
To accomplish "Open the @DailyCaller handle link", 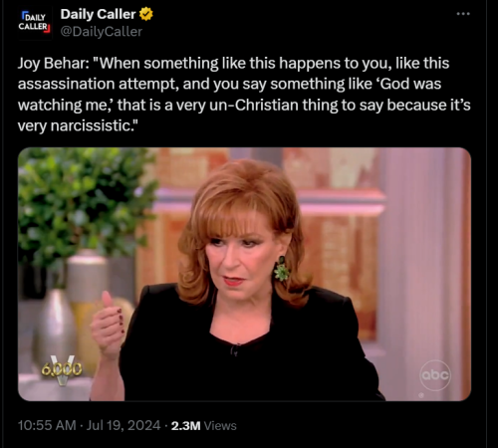I will [x=102, y=32].
